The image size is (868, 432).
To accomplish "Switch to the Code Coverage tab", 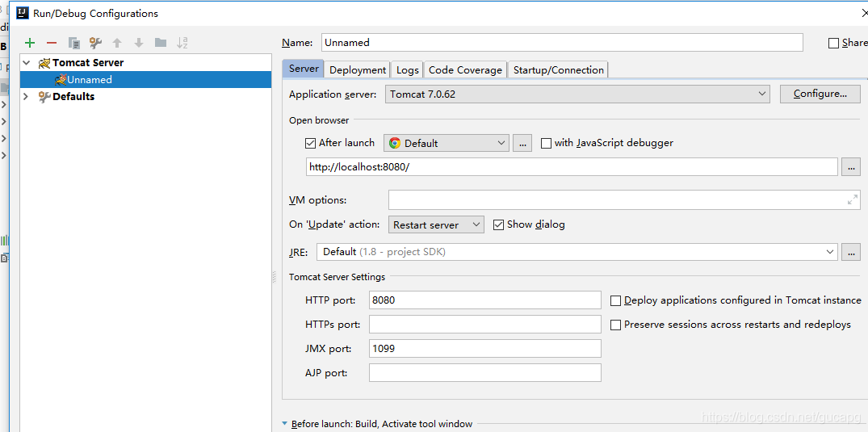I will tap(465, 69).
